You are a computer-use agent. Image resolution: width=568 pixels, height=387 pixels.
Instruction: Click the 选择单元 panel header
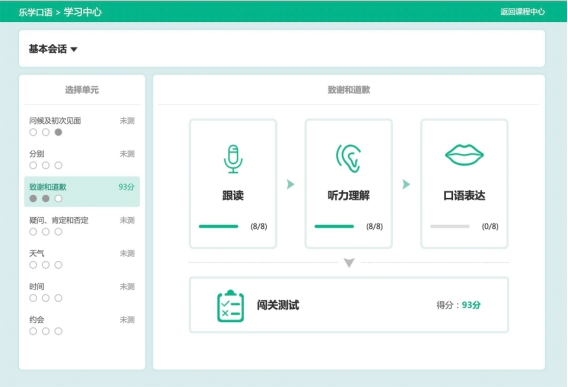[82, 90]
